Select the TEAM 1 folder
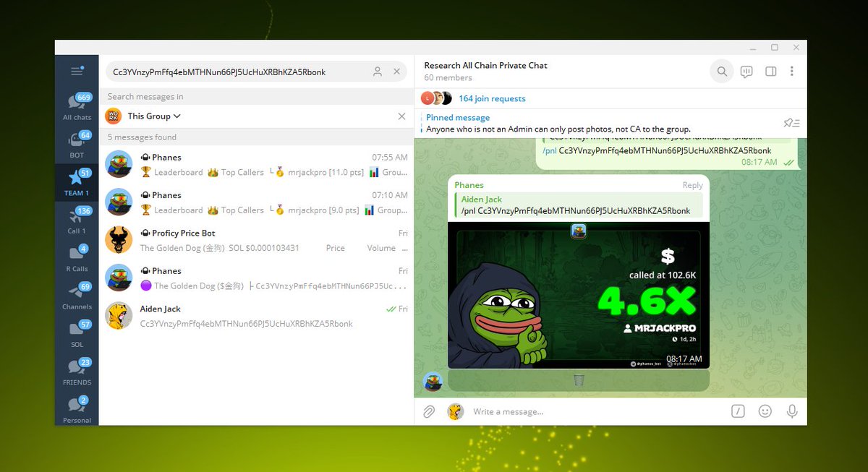The width and height of the screenshot is (868, 472). click(77, 182)
